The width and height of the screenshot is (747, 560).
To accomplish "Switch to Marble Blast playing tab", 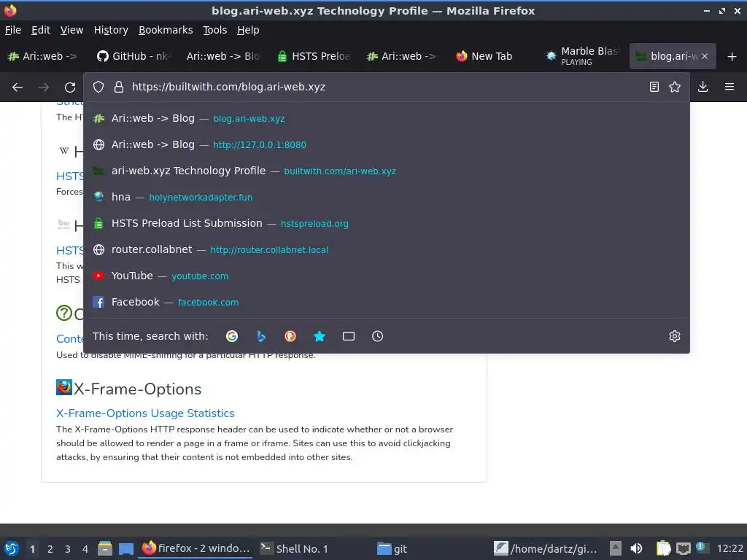I will point(584,56).
